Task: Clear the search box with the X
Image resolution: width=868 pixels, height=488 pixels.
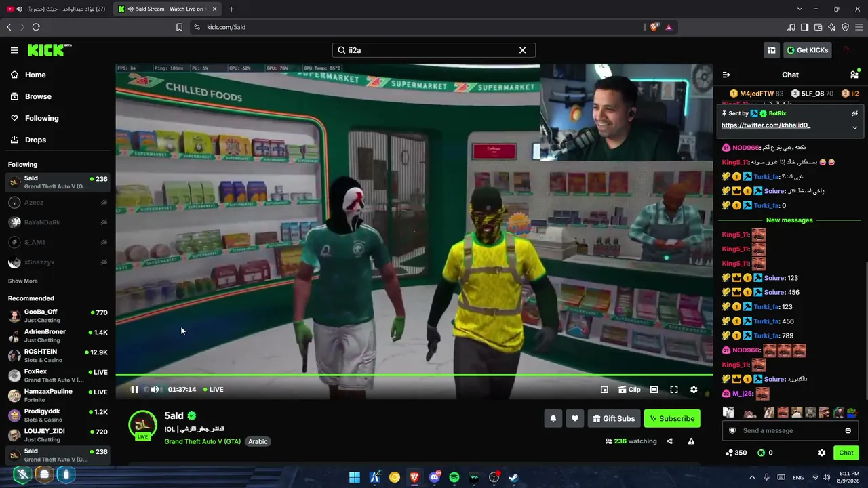Action: [522, 50]
